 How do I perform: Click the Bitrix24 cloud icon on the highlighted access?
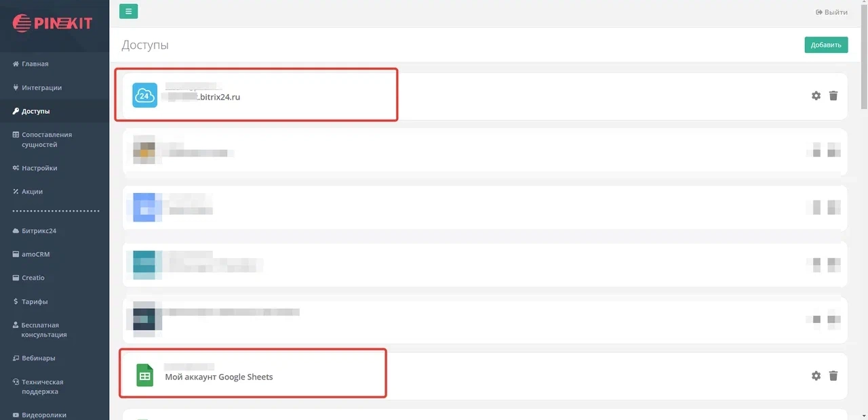144,96
